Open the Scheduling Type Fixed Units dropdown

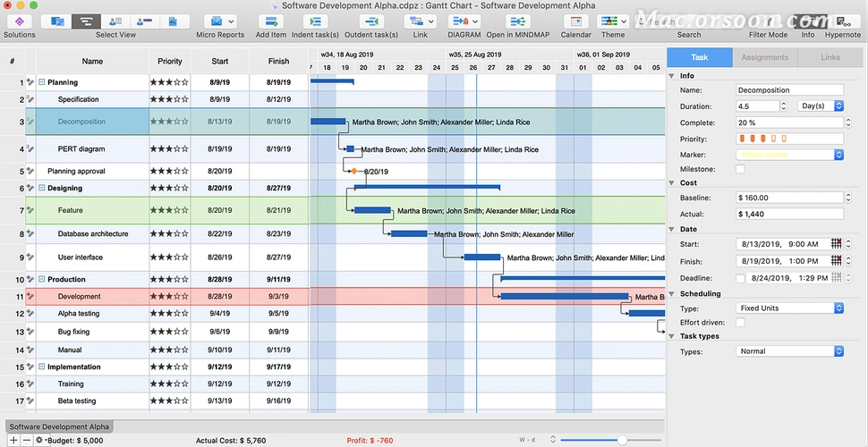tap(789, 308)
